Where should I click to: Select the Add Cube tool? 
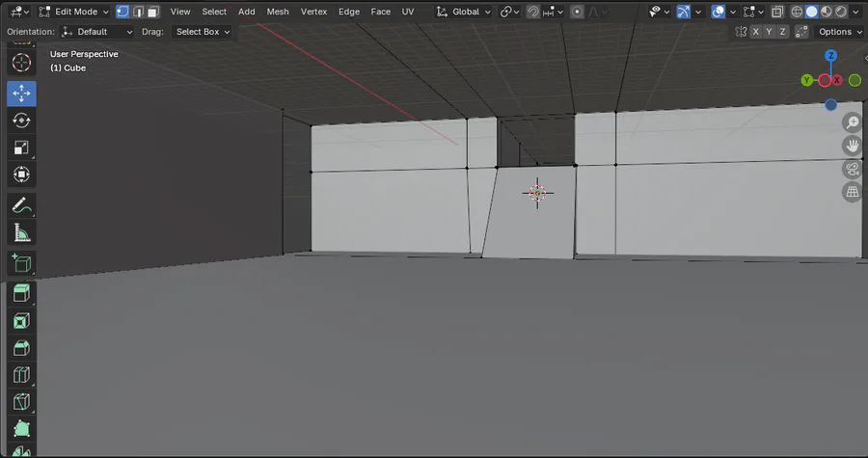tap(21, 263)
